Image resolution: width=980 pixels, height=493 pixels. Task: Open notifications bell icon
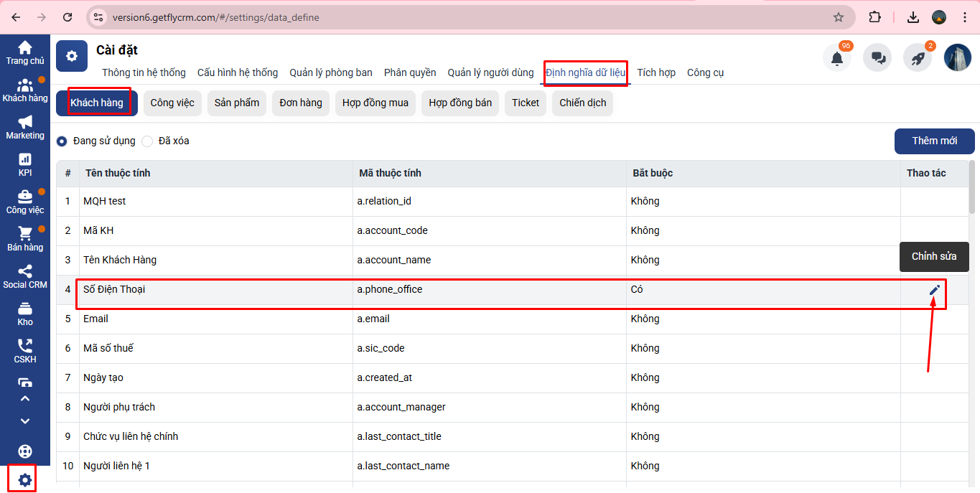(x=837, y=58)
